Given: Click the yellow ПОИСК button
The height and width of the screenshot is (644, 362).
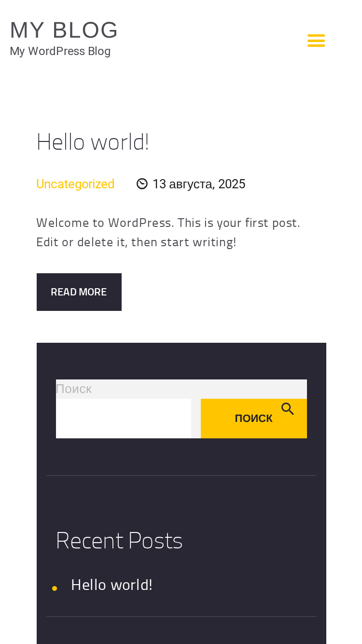Looking at the screenshot, I should coord(254,419).
